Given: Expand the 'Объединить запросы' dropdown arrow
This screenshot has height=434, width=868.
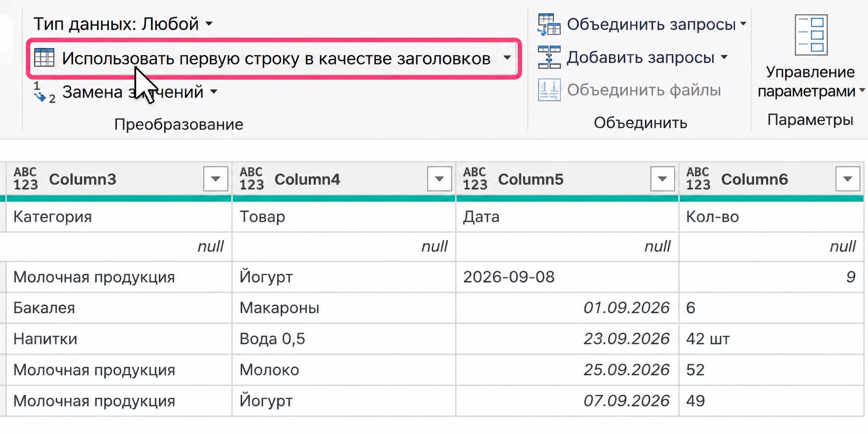Looking at the screenshot, I should 743,24.
